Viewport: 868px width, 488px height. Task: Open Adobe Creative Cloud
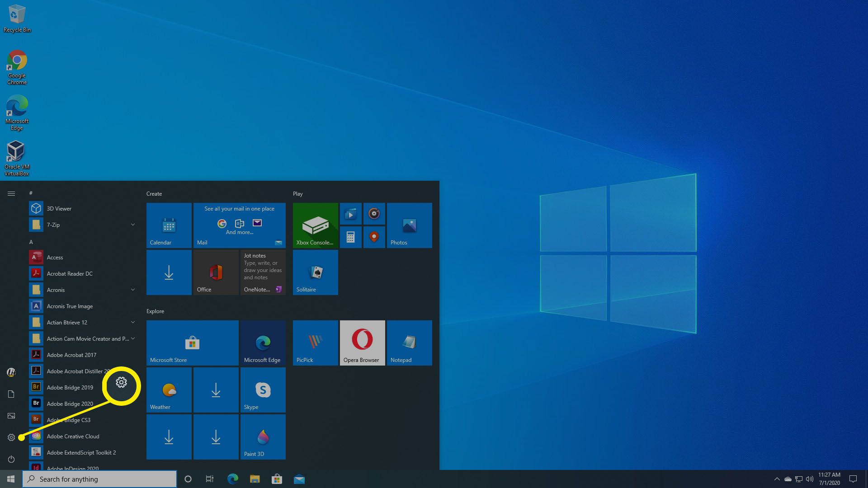(x=83, y=436)
